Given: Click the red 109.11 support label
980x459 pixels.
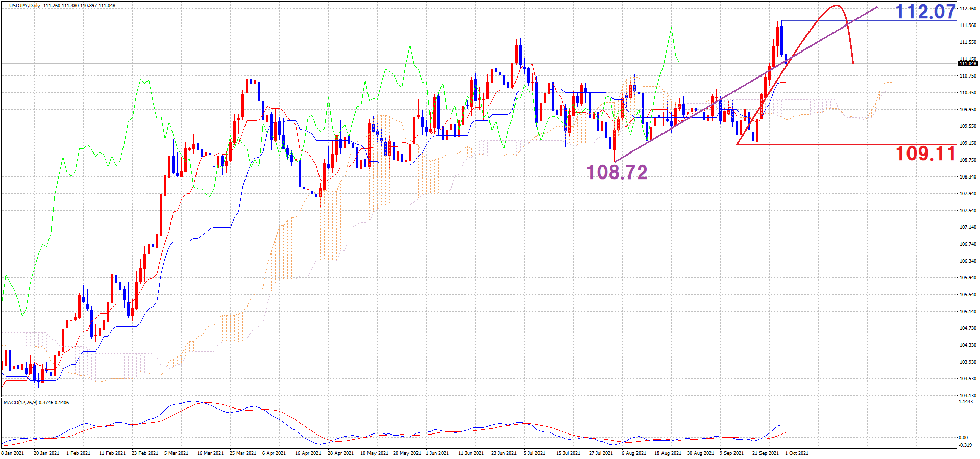Looking at the screenshot, I should (x=925, y=154).
